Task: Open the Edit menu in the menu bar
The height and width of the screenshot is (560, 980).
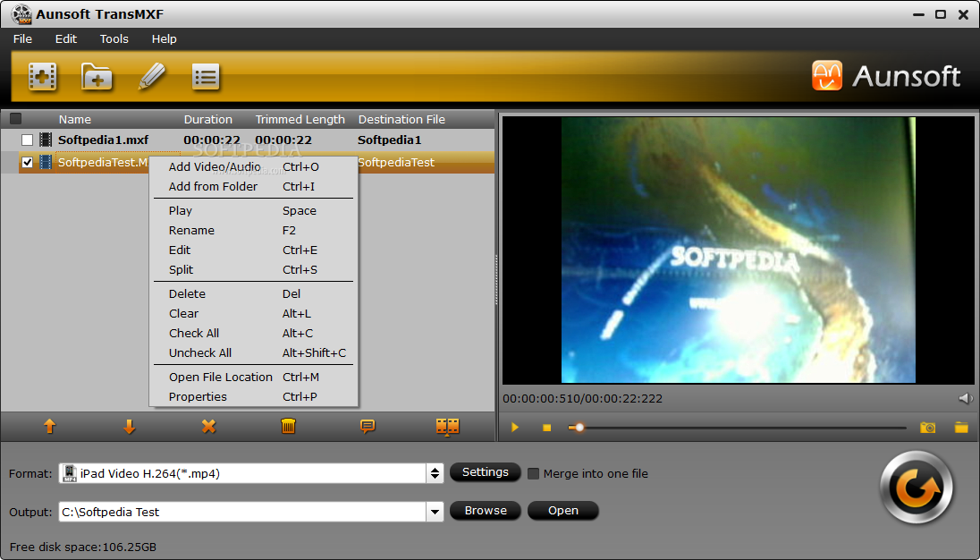Action: point(65,38)
